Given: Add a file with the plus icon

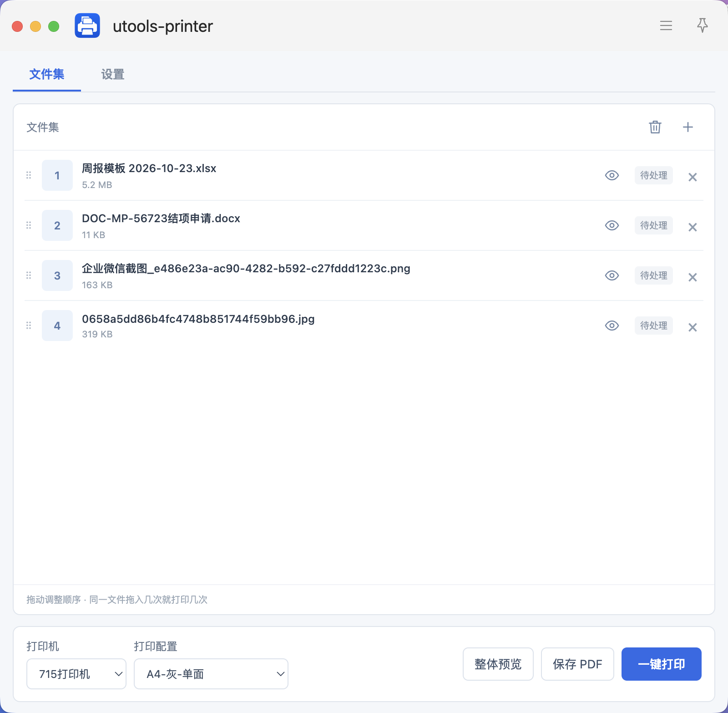Looking at the screenshot, I should pyautogui.click(x=688, y=127).
